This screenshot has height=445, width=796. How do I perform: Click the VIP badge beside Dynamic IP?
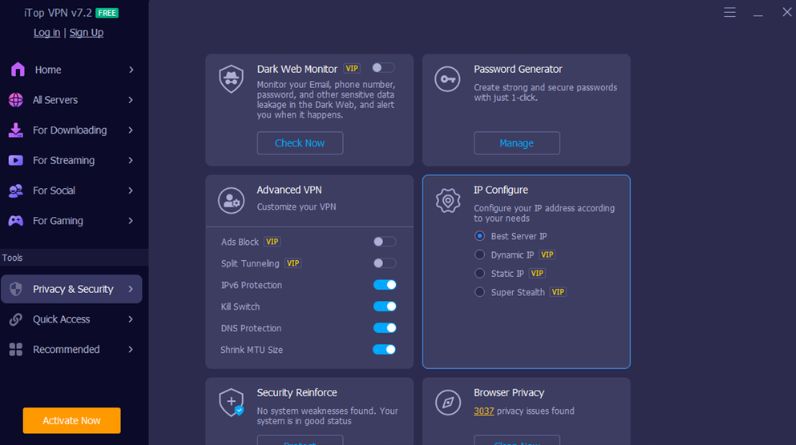547,255
